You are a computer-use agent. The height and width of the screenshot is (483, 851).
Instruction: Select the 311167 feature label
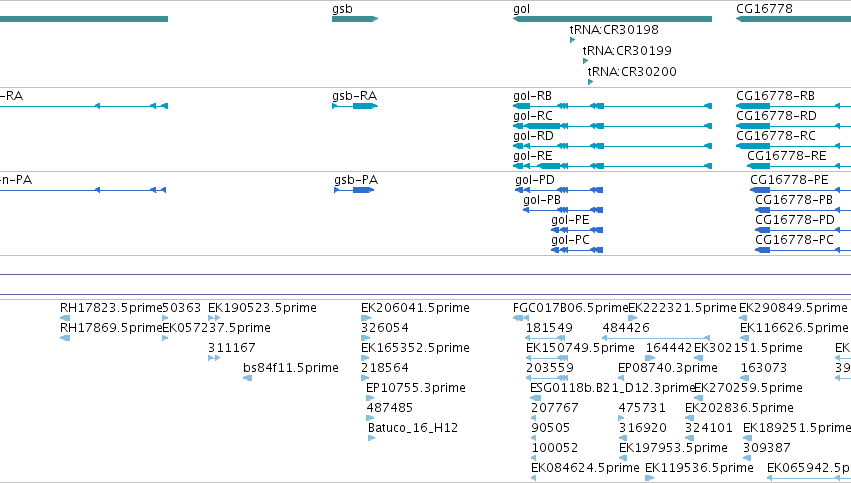[232, 348]
